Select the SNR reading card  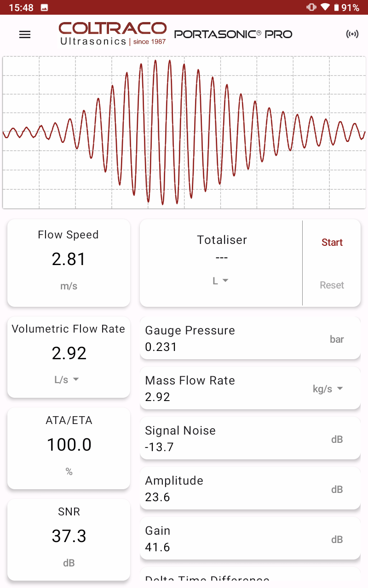pyautogui.click(x=69, y=539)
